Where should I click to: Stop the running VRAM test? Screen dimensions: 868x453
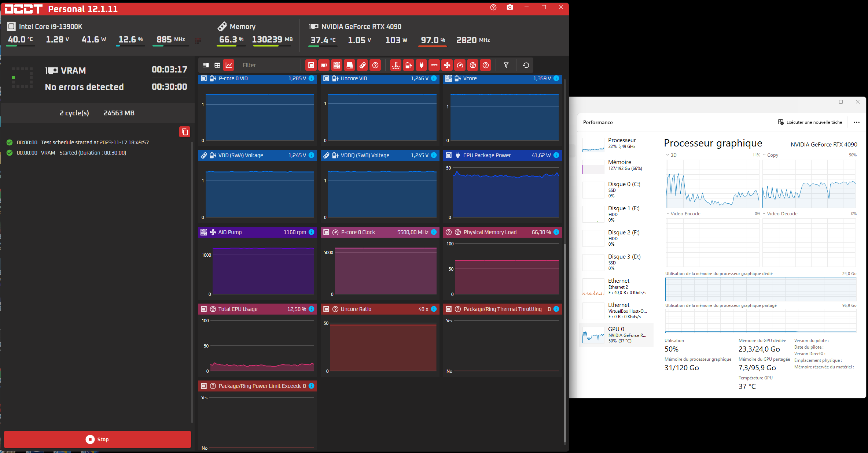98,439
